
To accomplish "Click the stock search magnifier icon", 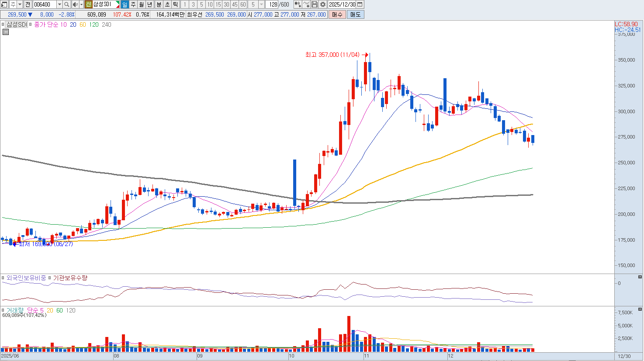I will [66, 4].
